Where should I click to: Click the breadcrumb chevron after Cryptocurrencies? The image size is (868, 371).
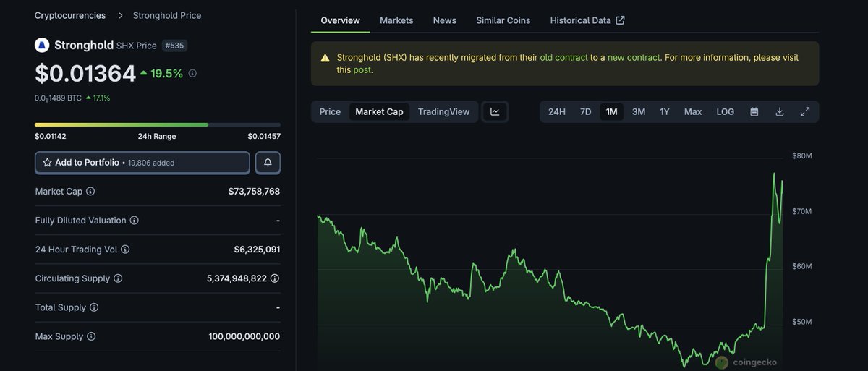pos(119,15)
